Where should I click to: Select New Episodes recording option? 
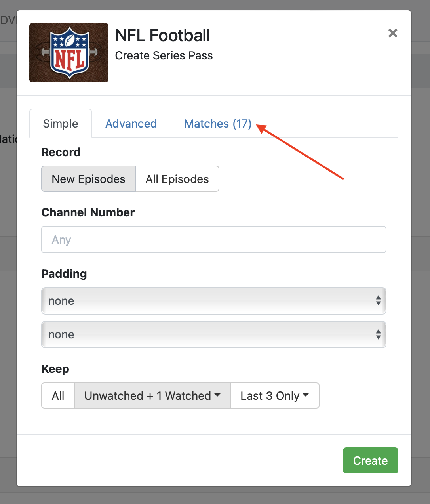(88, 179)
